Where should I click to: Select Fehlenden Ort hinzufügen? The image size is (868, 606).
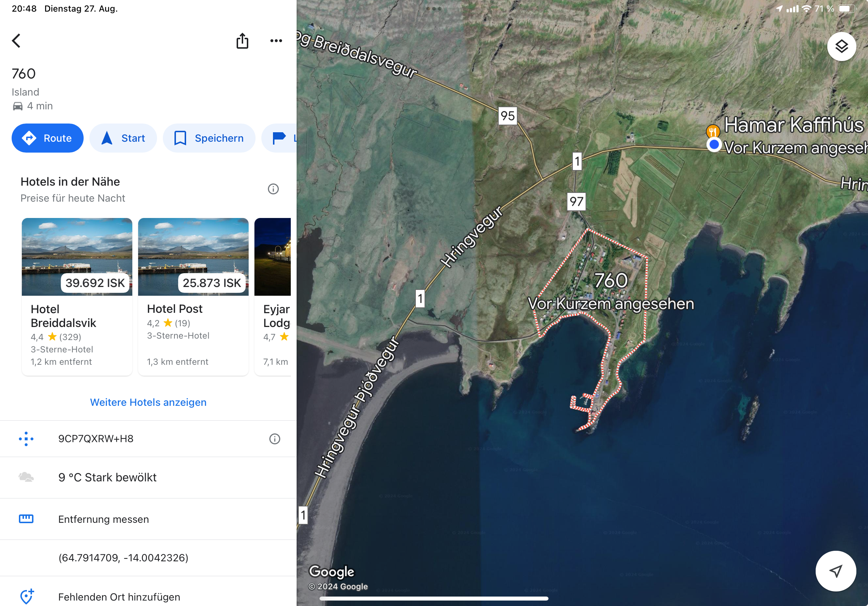tap(148, 597)
